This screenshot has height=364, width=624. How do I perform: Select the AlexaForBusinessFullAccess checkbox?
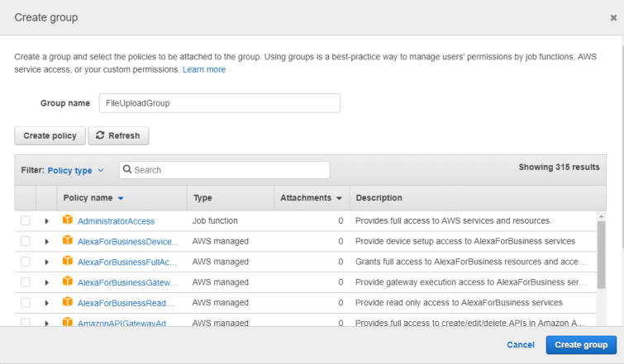[x=26, y=262]
